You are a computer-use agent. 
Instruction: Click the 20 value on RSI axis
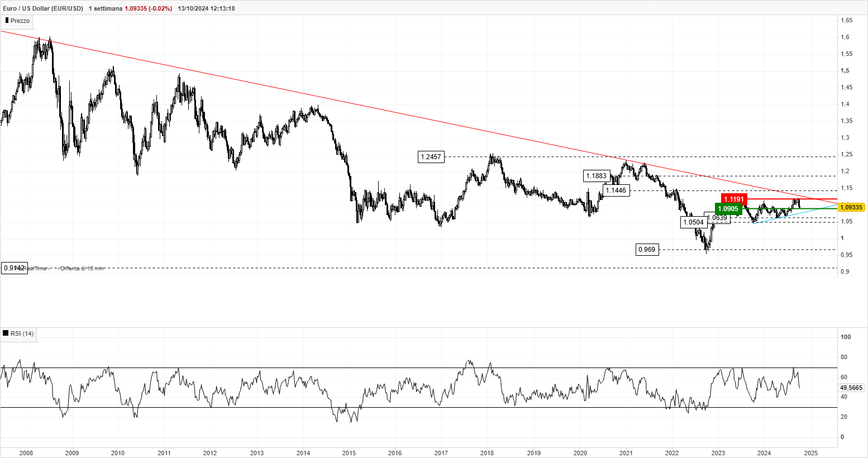[844, 417]
